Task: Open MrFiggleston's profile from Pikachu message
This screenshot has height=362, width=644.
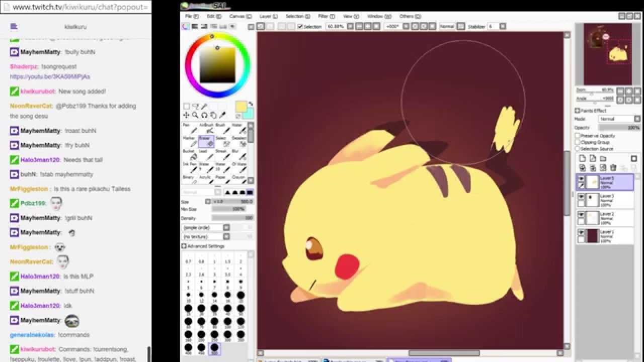Action: click(29, 189)
